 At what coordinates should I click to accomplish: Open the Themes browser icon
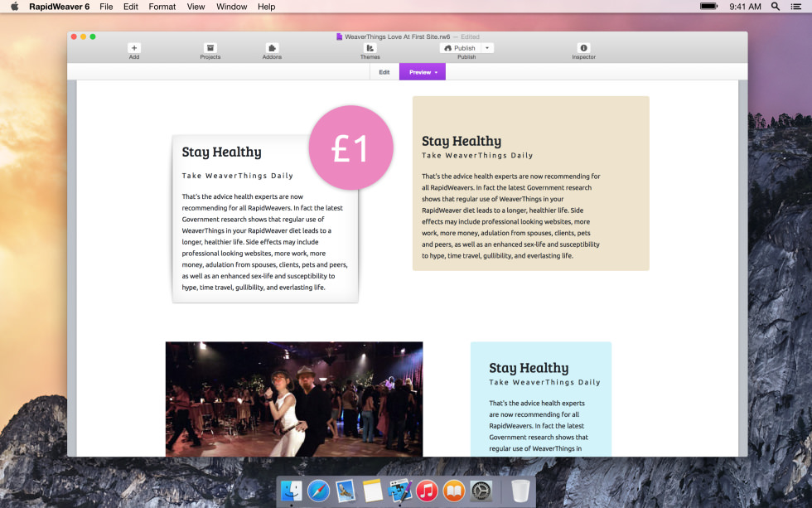370,48
